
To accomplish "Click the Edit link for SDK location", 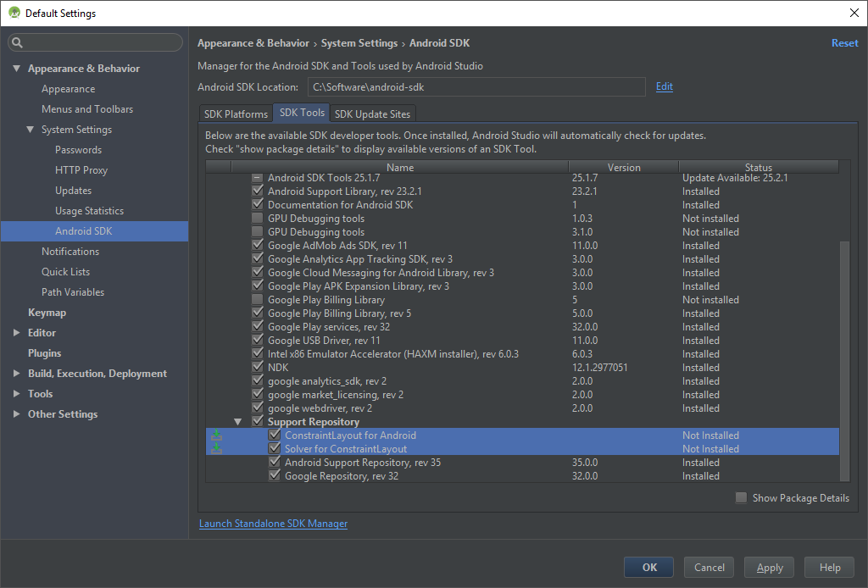I will (664, 86).
